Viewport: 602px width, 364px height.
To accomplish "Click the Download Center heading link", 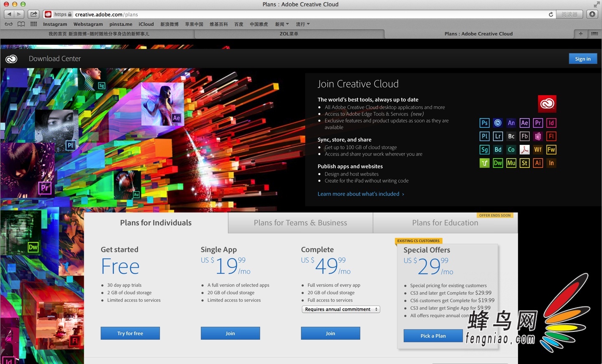I will pyautogui.click(x=55, y=59).
